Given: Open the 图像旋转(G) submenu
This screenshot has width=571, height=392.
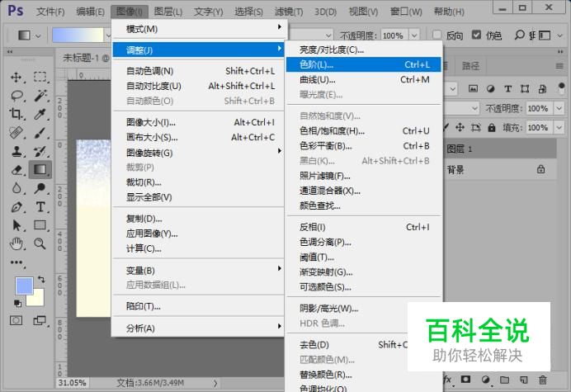Looking at the screenshot, I should tap(199, 153).
